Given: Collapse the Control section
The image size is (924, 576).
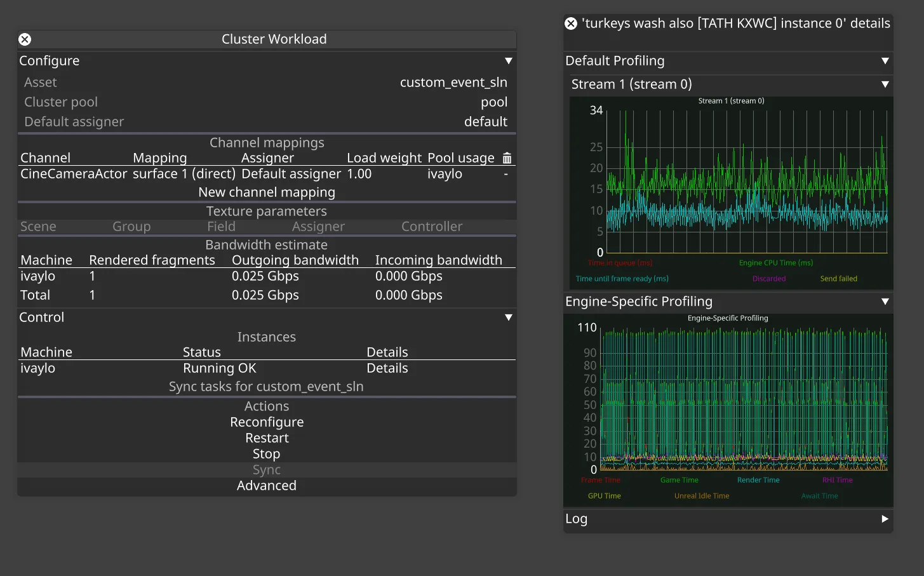Looking at the screenshot, I should tap(508, 317).
